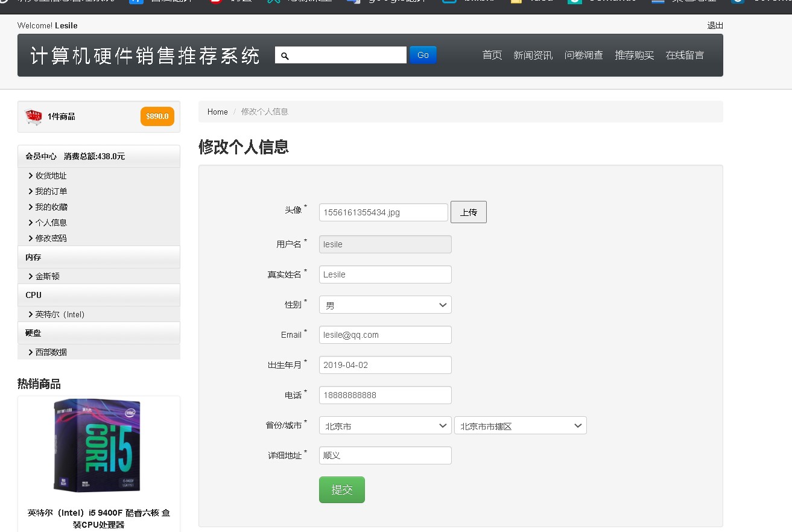Expand the 性别 gender dropdown
Screen dimensions: 792x532
point(385,305)
